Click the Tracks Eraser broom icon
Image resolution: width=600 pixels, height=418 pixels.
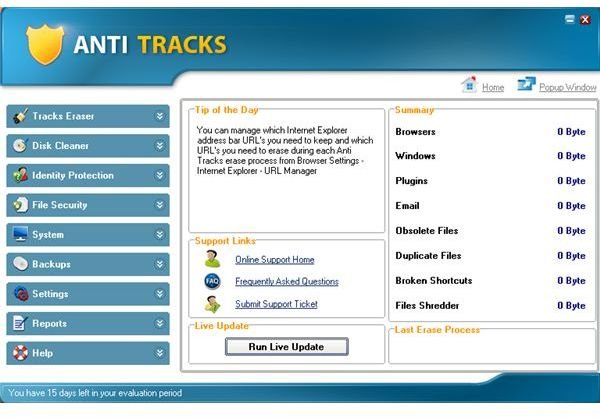pos(20,116)
